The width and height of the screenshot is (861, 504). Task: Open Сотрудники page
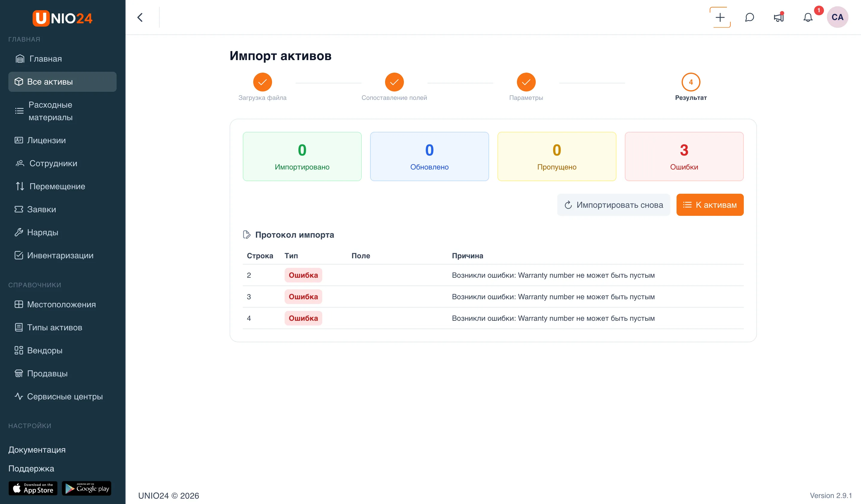point(62,163)
